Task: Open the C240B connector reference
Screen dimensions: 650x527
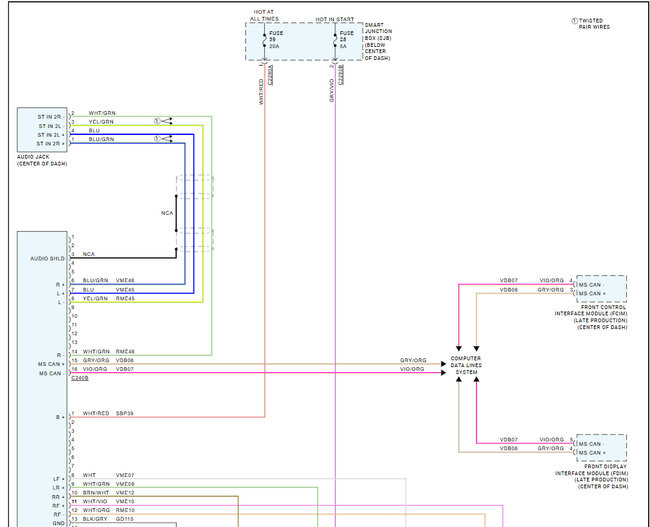Action: 79,378
